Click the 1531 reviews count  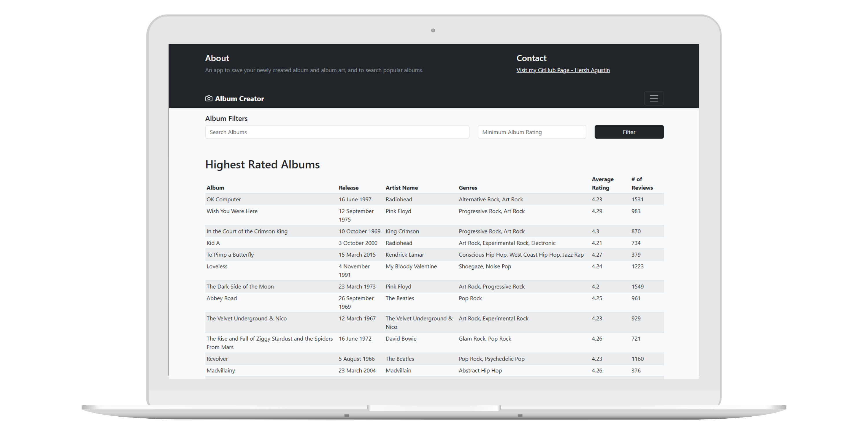coord(637,199)
